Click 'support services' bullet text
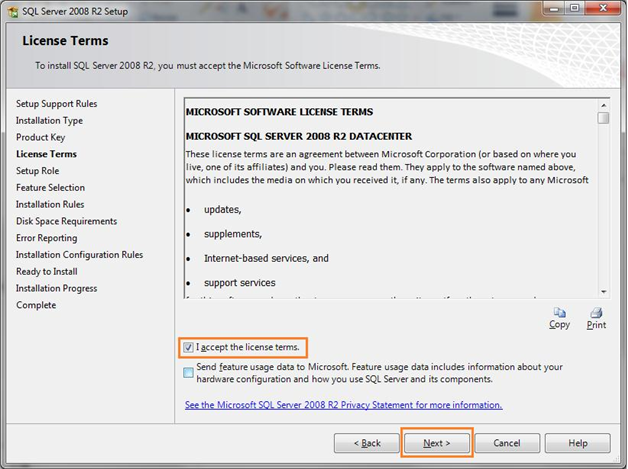The width and height of the screenshot is (628, 469). pyautogui.click(x=240, y=283)
